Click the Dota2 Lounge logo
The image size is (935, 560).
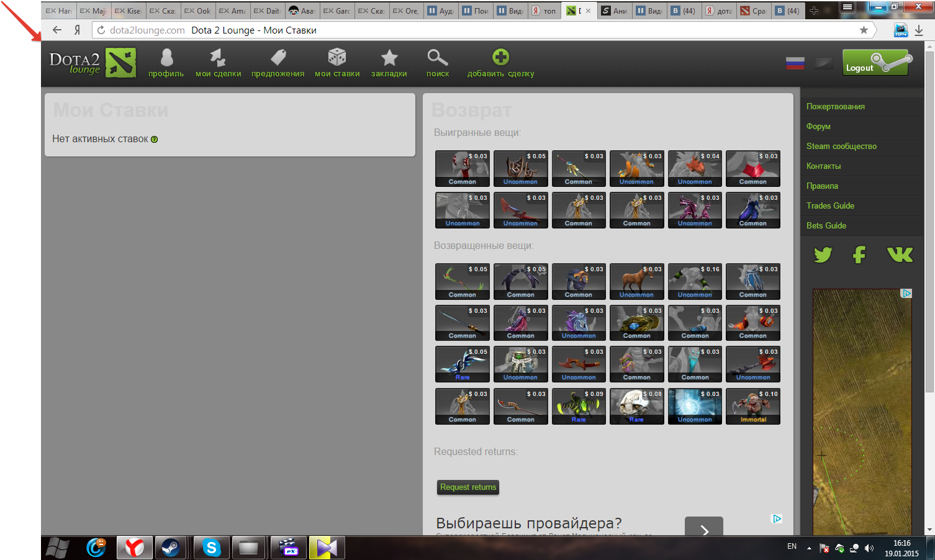[x=93, y=63]
